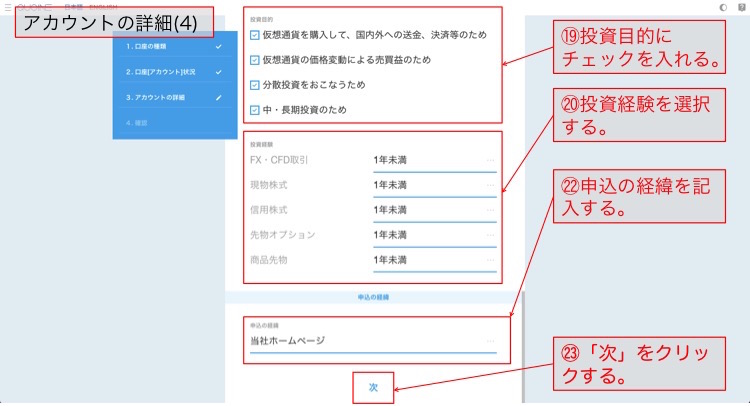This screenshot has width=750, height=406.
Task: Click the checkmark beside 口座の種類 step
Action: click(219, 46)
